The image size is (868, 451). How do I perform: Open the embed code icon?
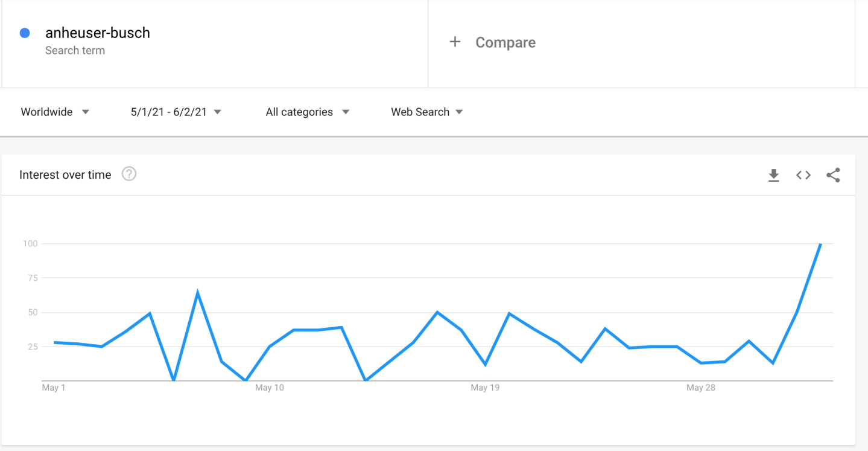pos(803,175)
